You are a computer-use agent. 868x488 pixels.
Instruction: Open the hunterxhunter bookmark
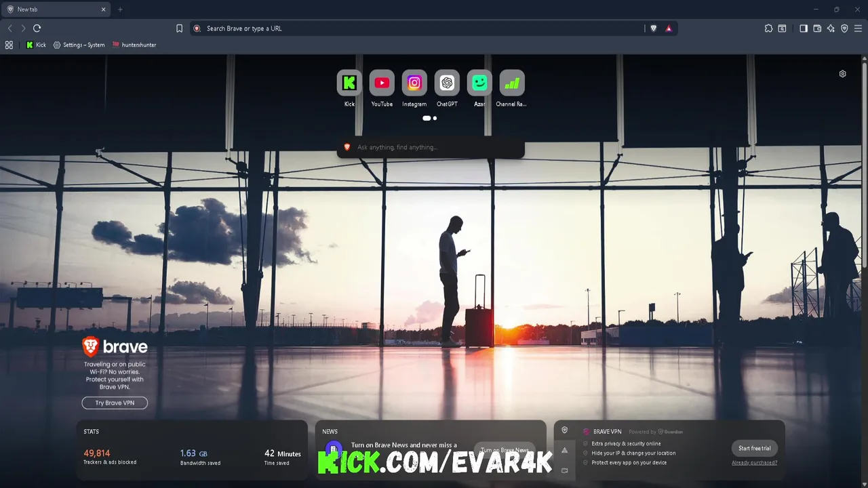point(134,45)
